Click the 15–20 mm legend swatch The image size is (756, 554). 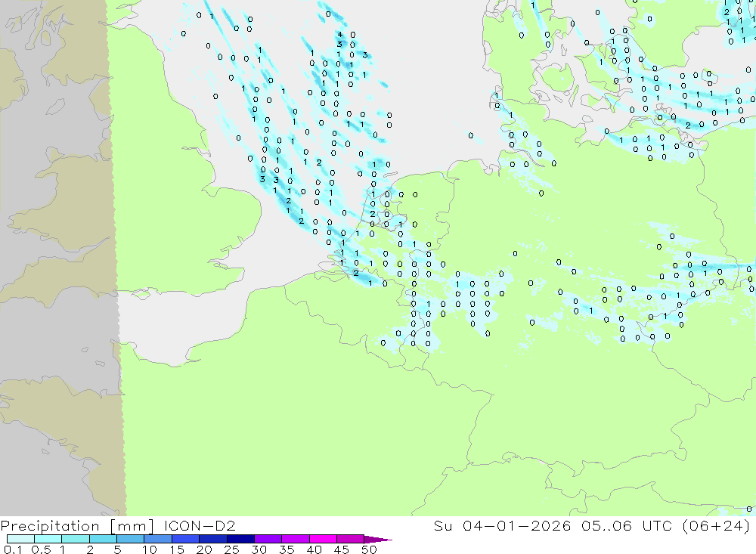point(186,539)
